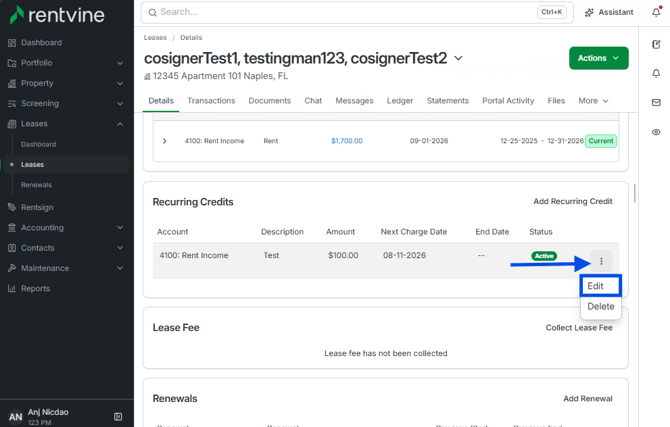
Task: Click the bell icon in right rail
Action: pos(656,74)
